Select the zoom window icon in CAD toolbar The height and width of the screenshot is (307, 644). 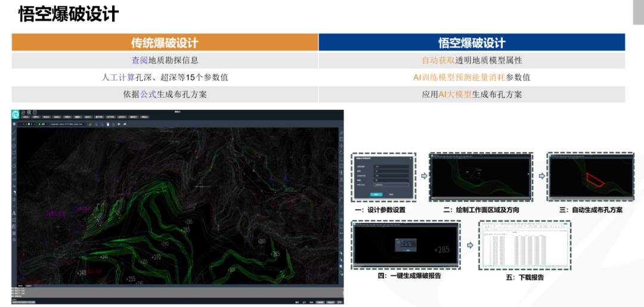tap(96, 124)
